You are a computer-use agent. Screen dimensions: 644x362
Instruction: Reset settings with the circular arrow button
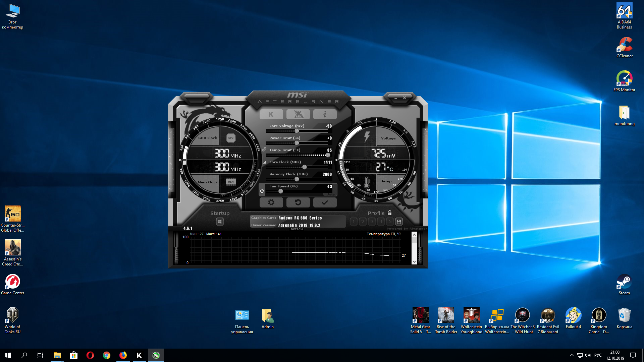point(298,202)
